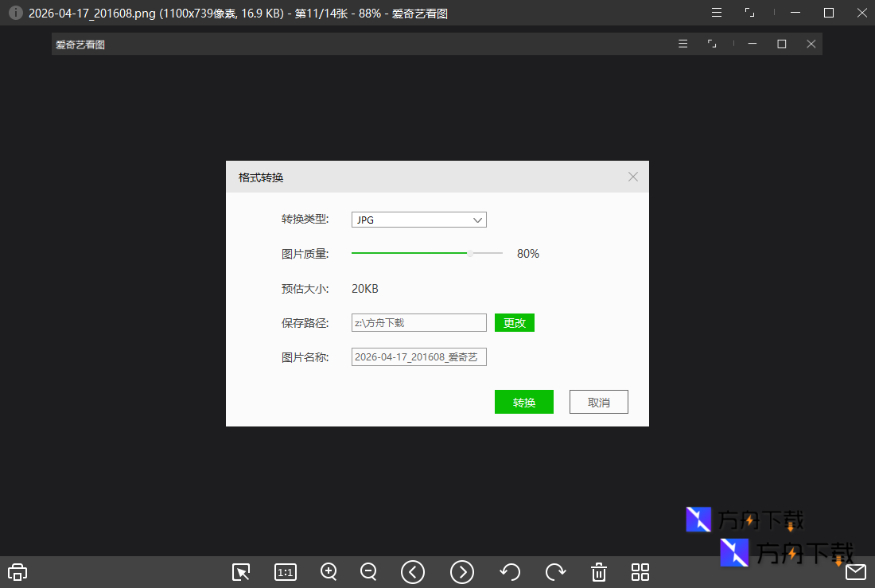
Task: Click 更改 to change save path
Action: [514, 322]
